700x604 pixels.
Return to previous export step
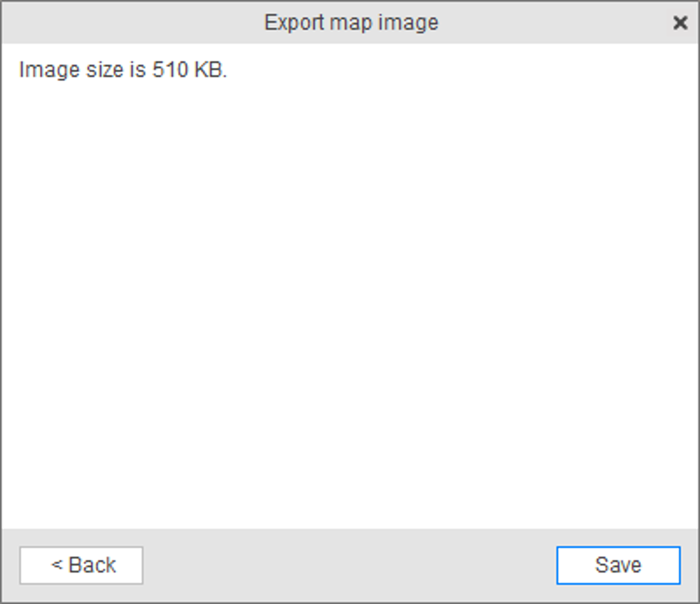tap(81, 565)
